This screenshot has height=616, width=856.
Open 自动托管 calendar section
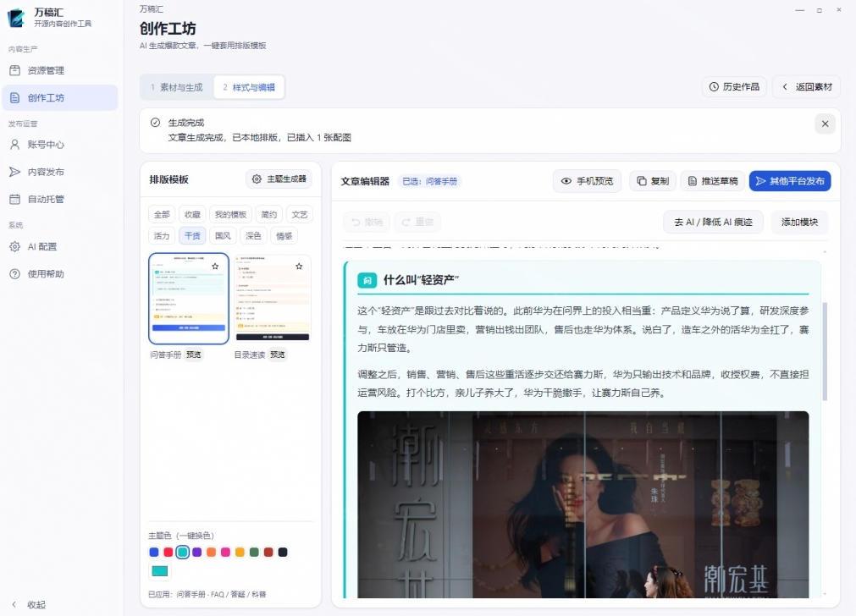59,199
